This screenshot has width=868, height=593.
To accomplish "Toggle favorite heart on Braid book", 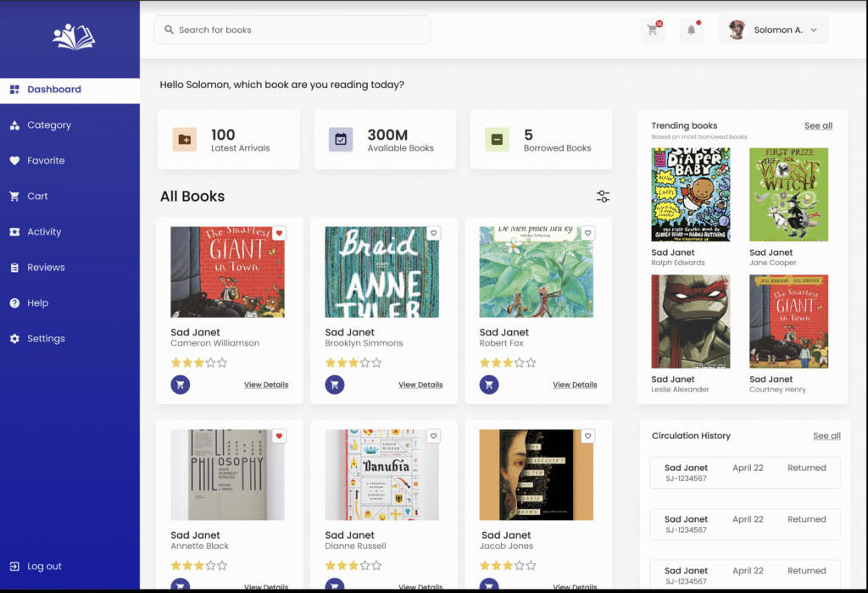I will point(433,233).
